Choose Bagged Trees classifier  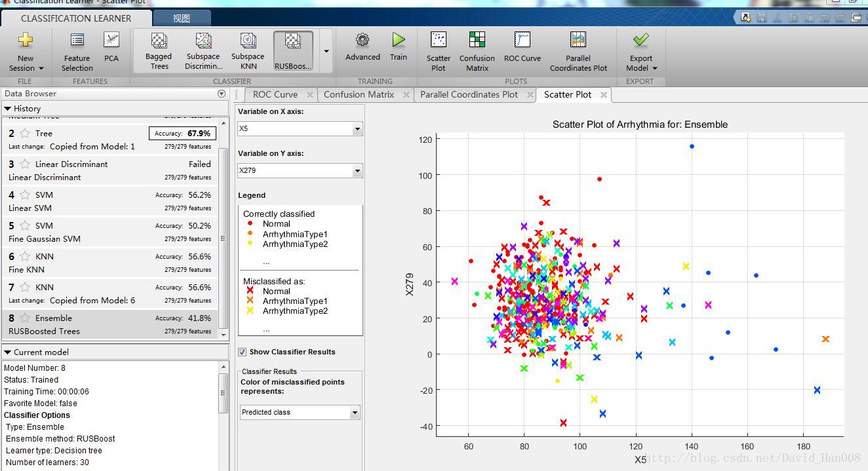coord(159,51)
